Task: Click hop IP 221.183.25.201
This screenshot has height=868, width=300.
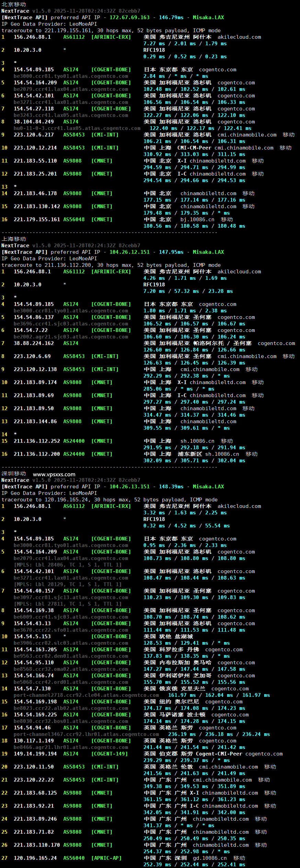Action: (x=35, y=174)
